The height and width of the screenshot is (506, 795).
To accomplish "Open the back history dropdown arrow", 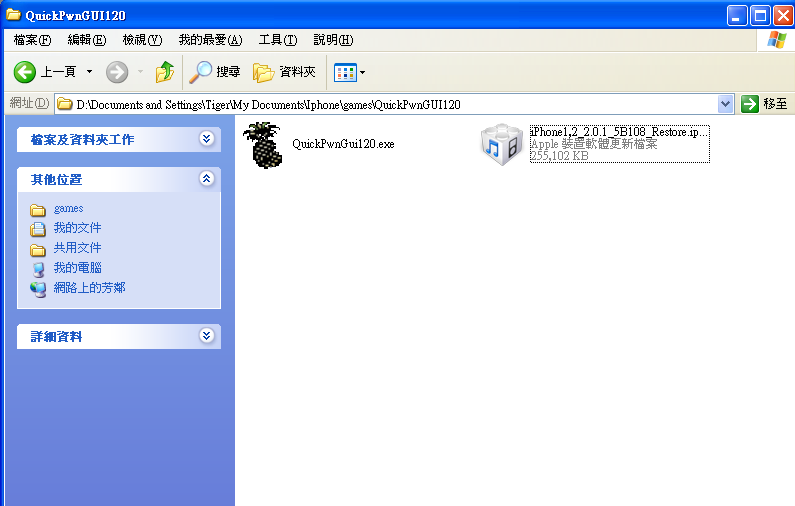I will click(89, 72).
